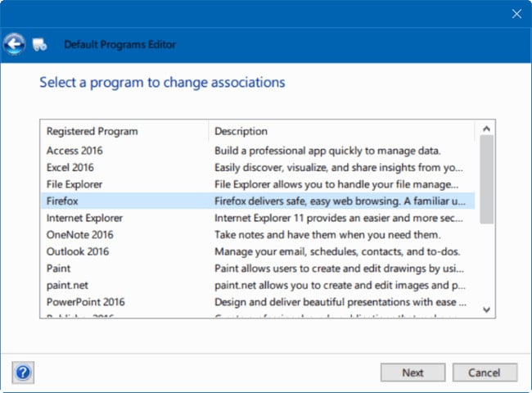The image size is (532, 393).
Task: Open help with the question mark icon
Action: pos(23,373)
